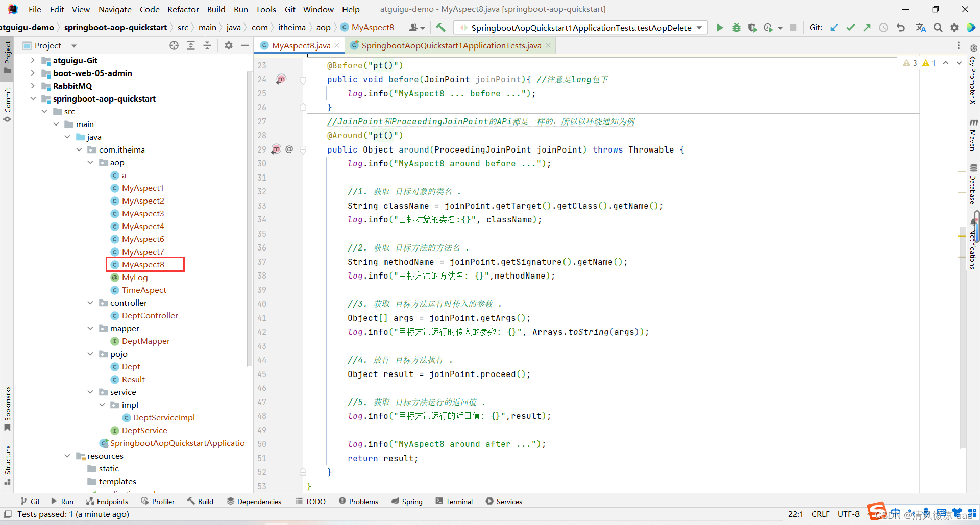The height and width of the screenshot is (525, 980).
Task: Open the Problems tool window
Action: click(358, 502)
